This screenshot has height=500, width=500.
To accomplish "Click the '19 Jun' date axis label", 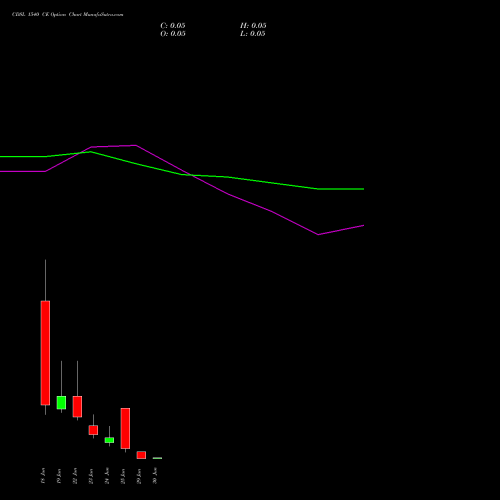I will pos(59,476).
